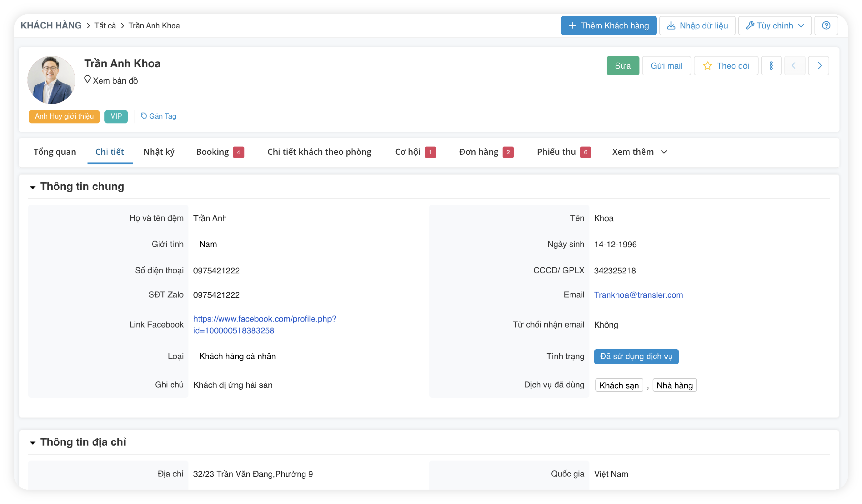
Task: Open the three-dot more actions menu
Action: coord(771,66)
